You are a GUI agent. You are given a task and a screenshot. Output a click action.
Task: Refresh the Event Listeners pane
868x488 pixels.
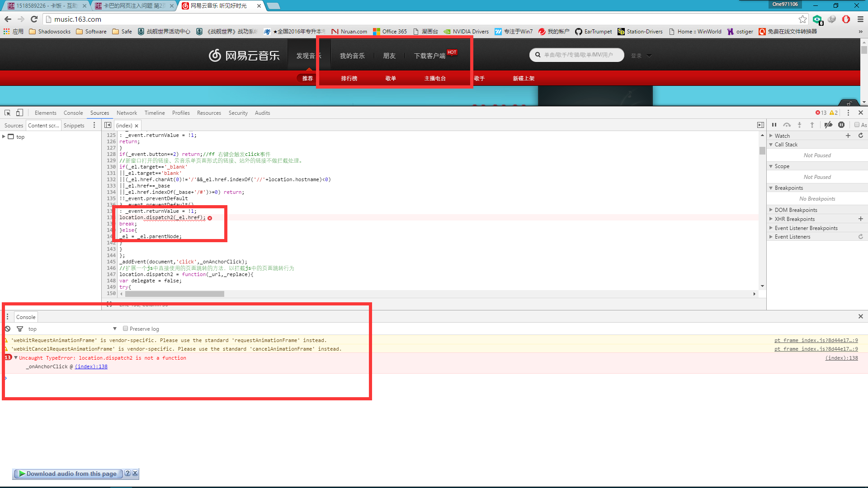click(861, 237)
